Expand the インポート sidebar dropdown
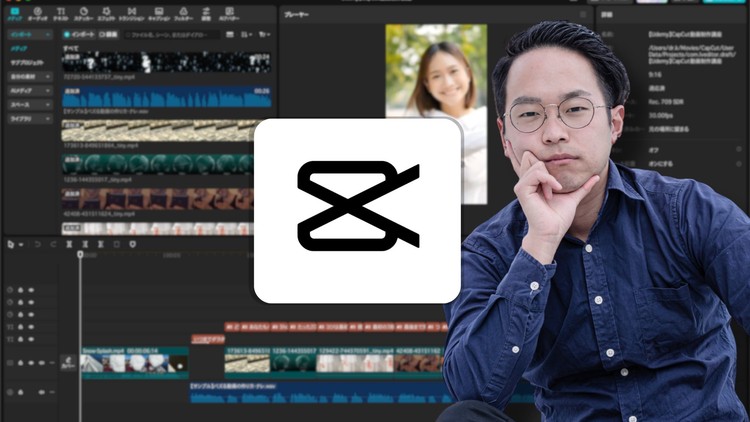 [30, 34]
